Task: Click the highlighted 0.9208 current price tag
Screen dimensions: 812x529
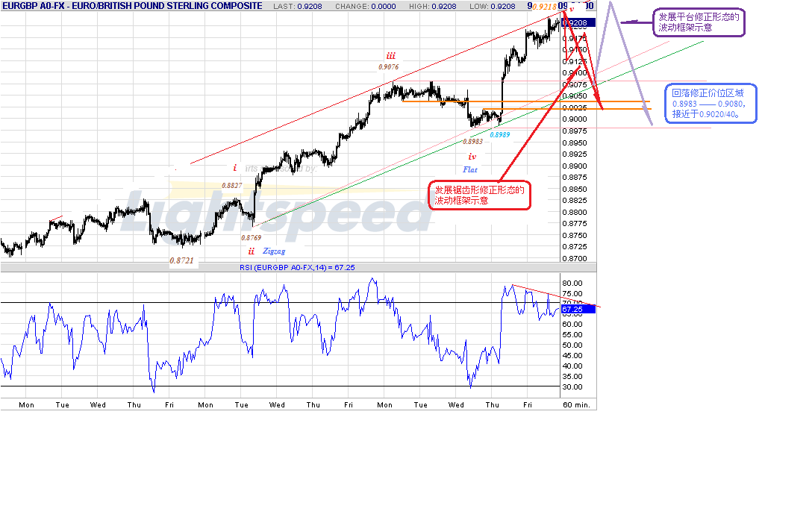Action: 578,23
